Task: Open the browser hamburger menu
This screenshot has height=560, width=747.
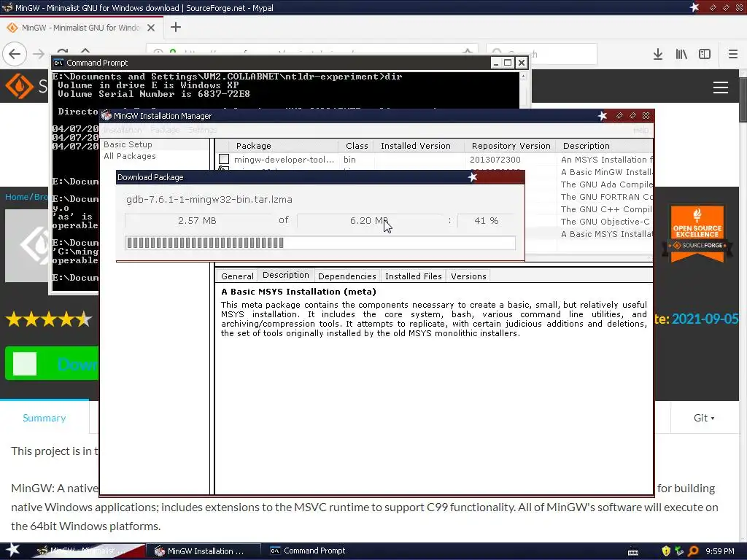Action: click(733, 54)
